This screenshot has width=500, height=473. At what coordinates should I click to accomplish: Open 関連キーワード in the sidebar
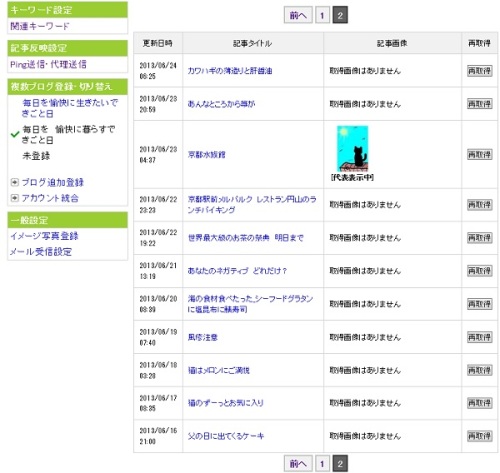click(x=40, y=26)
